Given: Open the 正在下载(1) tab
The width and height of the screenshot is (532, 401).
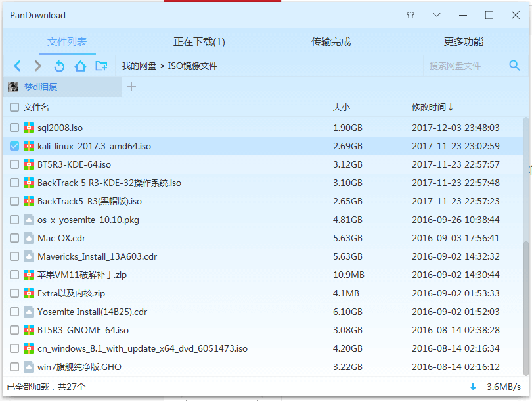Looking at the screenshot, I should point(199,42).
